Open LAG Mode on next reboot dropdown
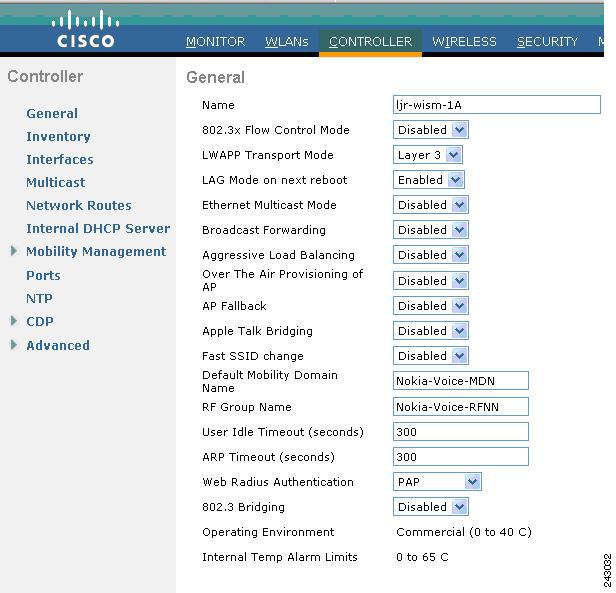The image size is (616, 593). click(429, 180)
